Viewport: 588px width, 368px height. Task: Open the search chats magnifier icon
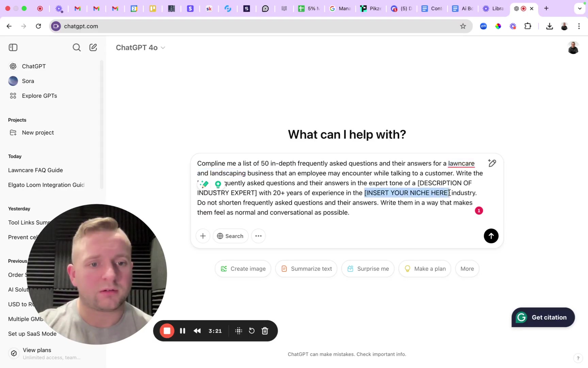point(77,47)
